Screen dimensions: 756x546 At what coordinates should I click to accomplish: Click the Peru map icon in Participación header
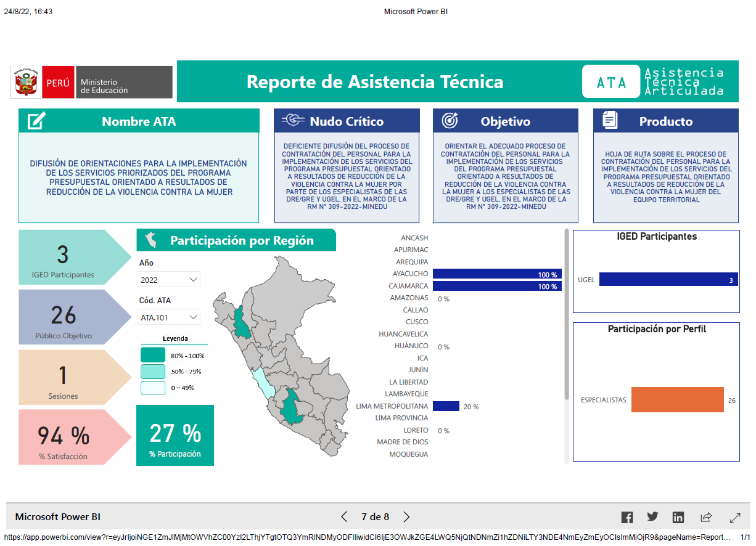pos(150,240)
